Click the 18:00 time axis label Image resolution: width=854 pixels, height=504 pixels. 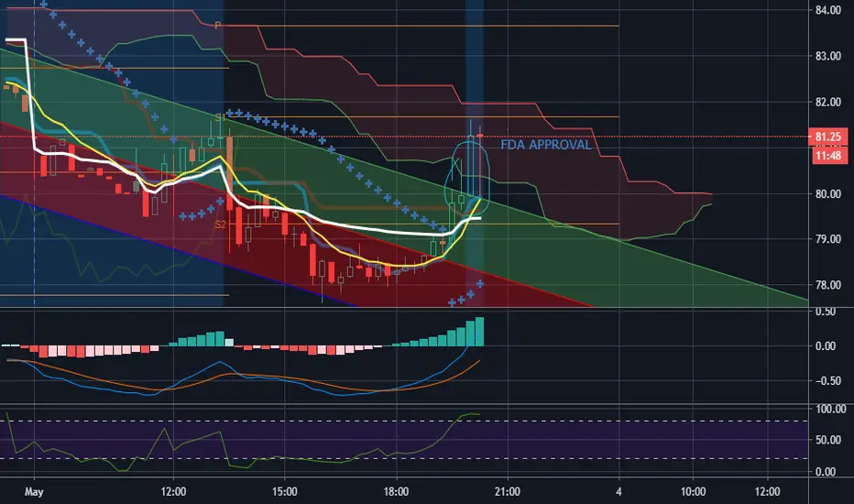coord(396,492)
